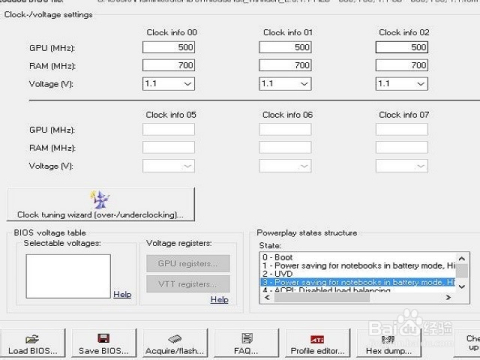Click the Load BIOS folder icon
Screen dimensions: 480x360
[32, 339]
